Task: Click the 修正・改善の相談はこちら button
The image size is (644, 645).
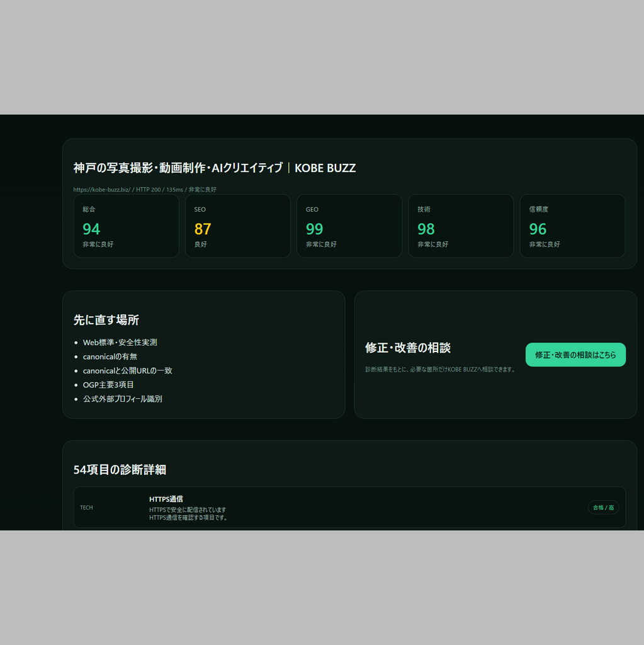Action: 575,355
